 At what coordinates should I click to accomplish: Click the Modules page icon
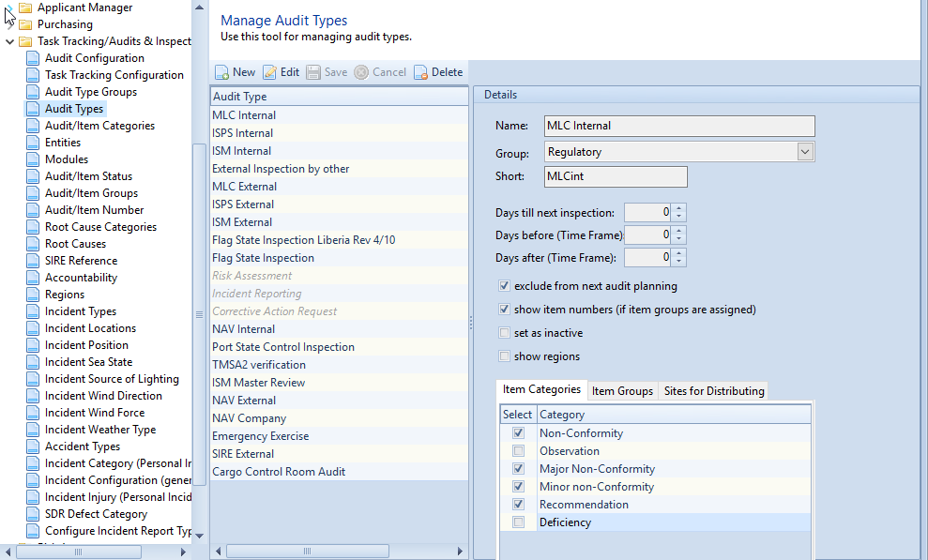coord(33,159)
